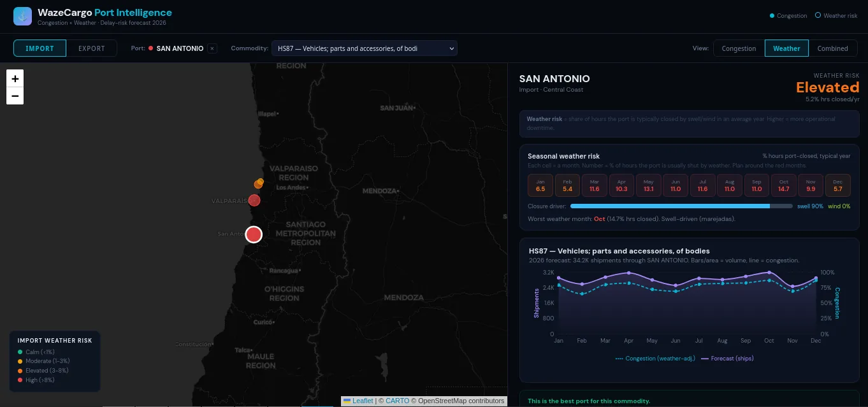
Task: Click the Feb 5.4 month cell
Action: 567,185
